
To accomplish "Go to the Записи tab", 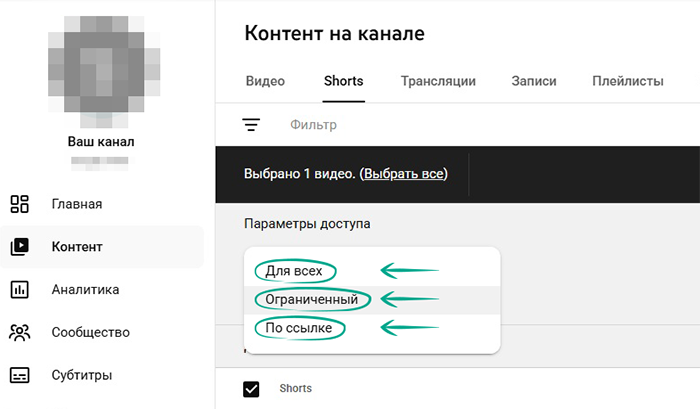I will [x=533, y=82].
